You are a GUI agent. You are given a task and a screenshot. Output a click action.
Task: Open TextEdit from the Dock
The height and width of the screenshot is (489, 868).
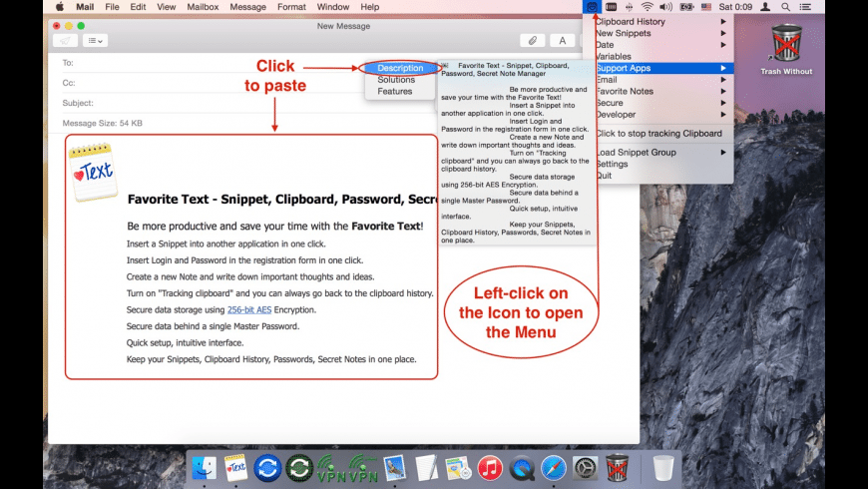point(426,468)
